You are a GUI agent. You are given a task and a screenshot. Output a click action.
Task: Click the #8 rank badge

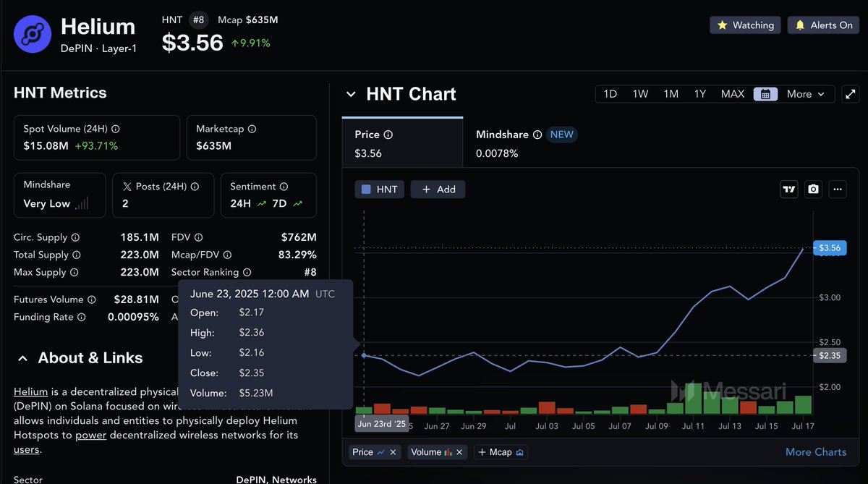coord(198,20)
